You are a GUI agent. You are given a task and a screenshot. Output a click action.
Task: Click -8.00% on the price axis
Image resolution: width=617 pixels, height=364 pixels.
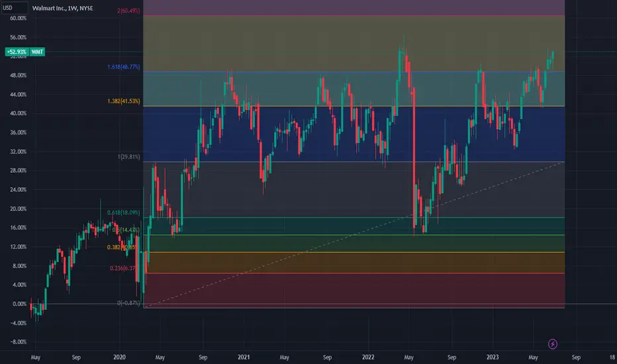19,342
